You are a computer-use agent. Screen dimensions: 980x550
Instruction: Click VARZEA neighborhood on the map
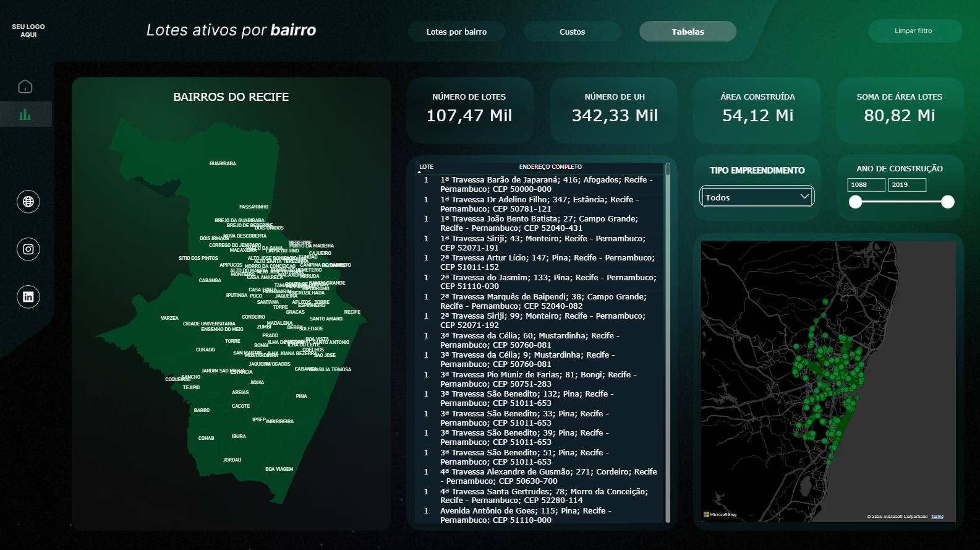click(x=169, y=318)
